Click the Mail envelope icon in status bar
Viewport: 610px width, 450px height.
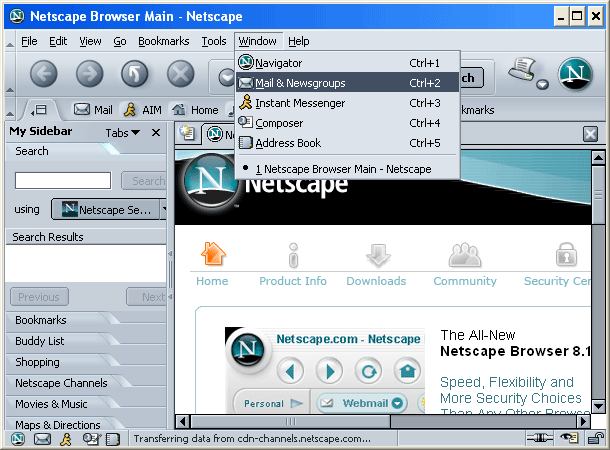pyautogui.click(x=42, y=439)
